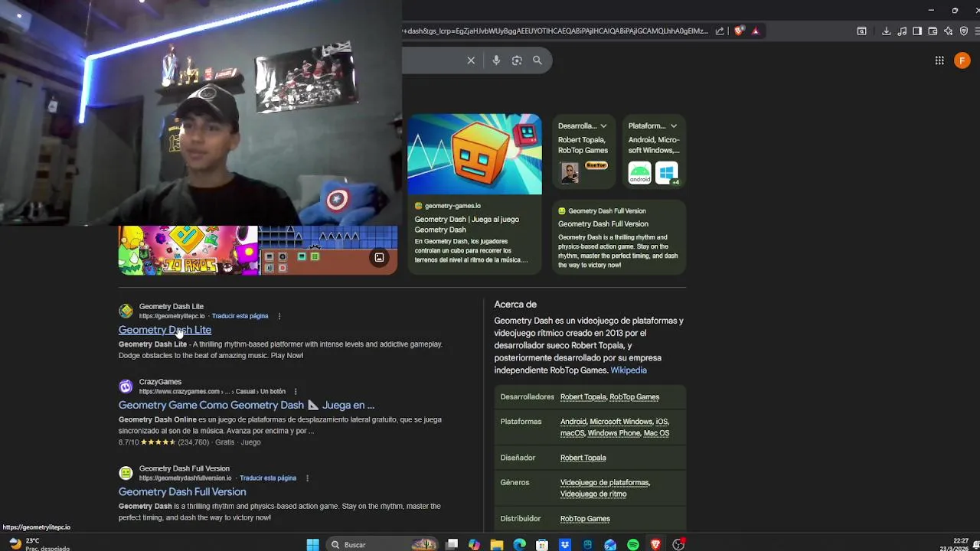Viewport: 980px width, 551px height.
Task: Start voice search with the microphone icon
Action: click(496, 60)
